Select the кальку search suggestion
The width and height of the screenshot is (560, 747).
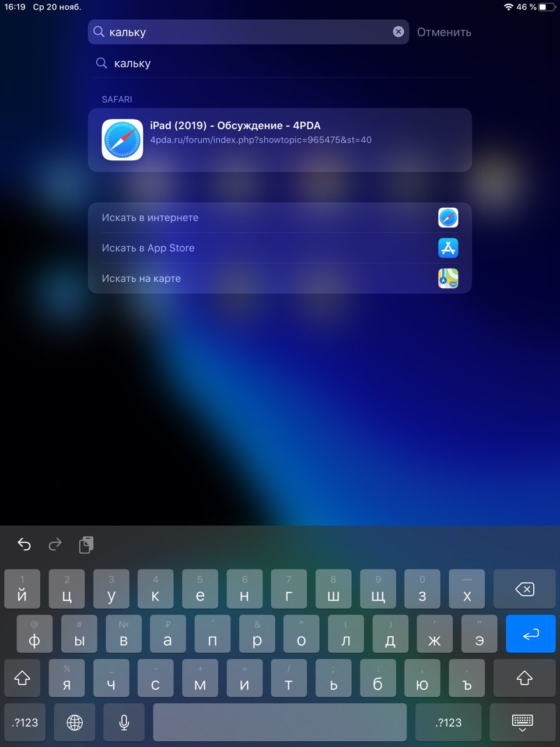[x=280, y=63]
